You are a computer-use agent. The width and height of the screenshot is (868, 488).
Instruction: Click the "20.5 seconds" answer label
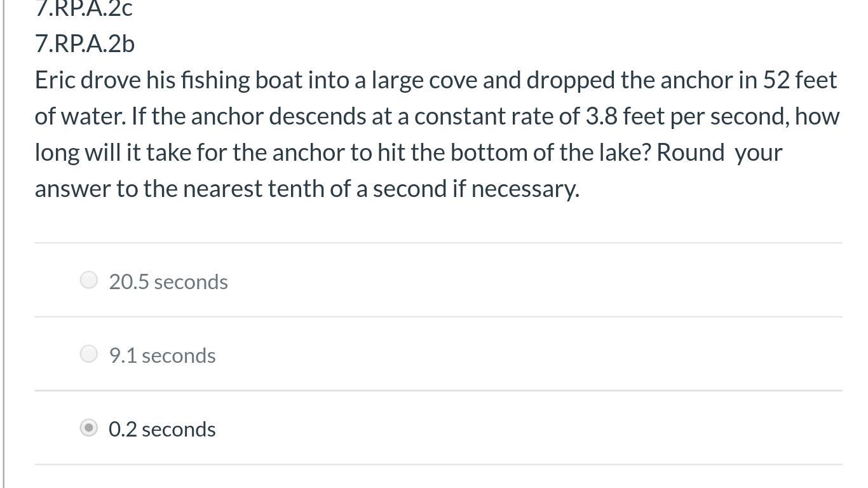pyautogui.click(x=168, y=281)
